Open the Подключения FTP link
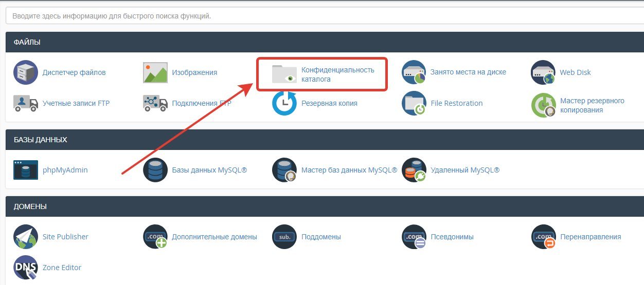 coord(202,103)
